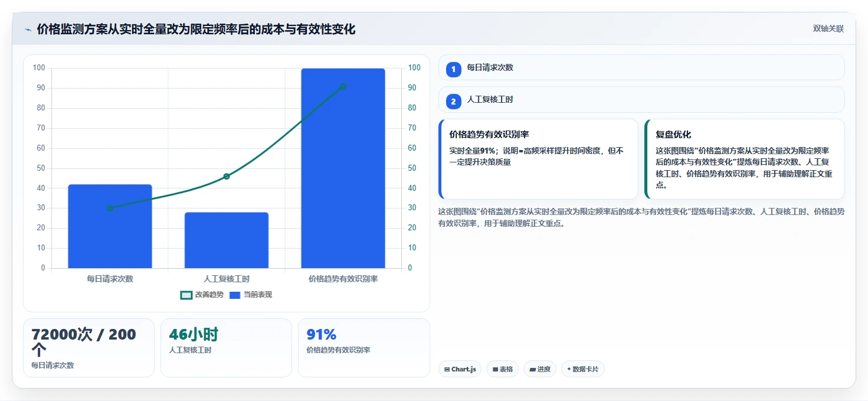Click the number 2 badge
The height and width of the screenshot is (401, 868).
tap(453, 102)
